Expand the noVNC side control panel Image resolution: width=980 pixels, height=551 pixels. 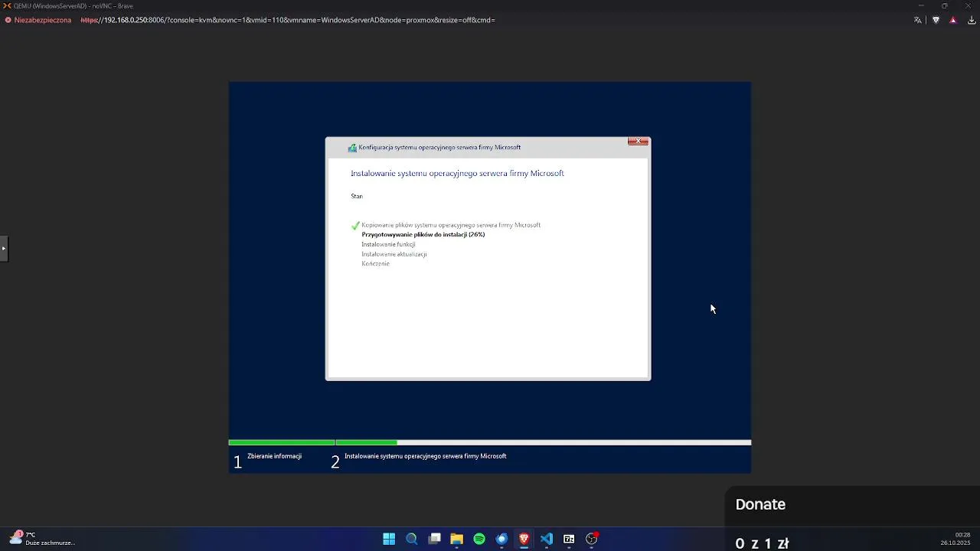pos(4,249)
